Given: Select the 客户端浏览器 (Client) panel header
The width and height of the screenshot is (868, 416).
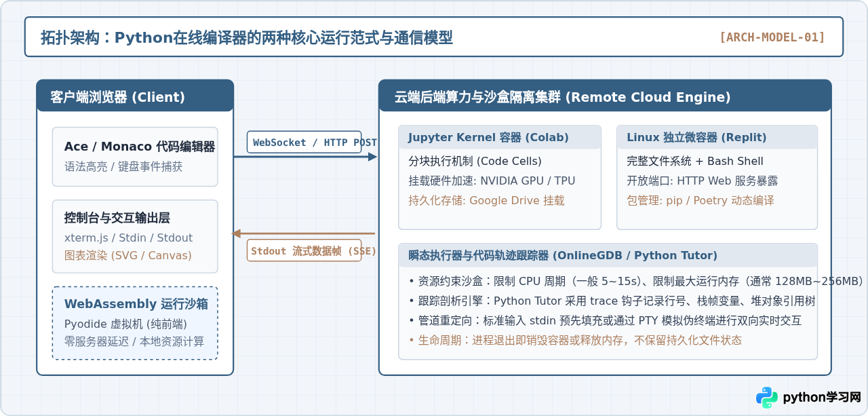Looking at the screenshot, I should coord(135,96).
